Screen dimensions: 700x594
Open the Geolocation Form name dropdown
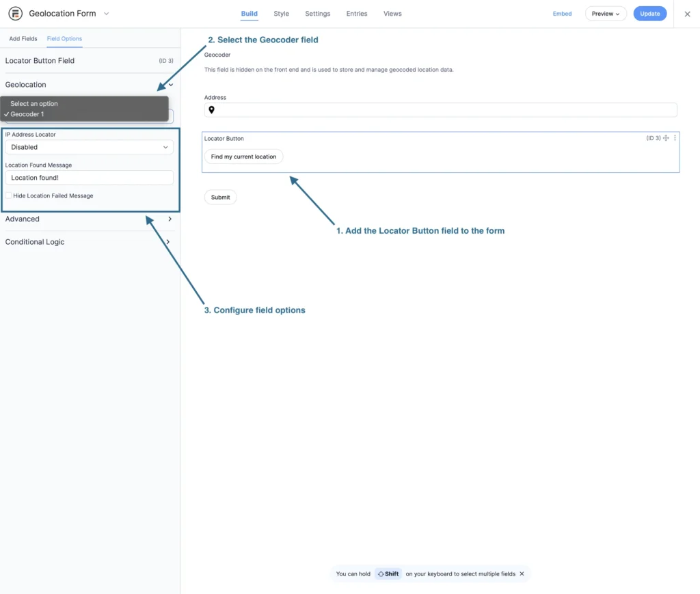[106, 13]
